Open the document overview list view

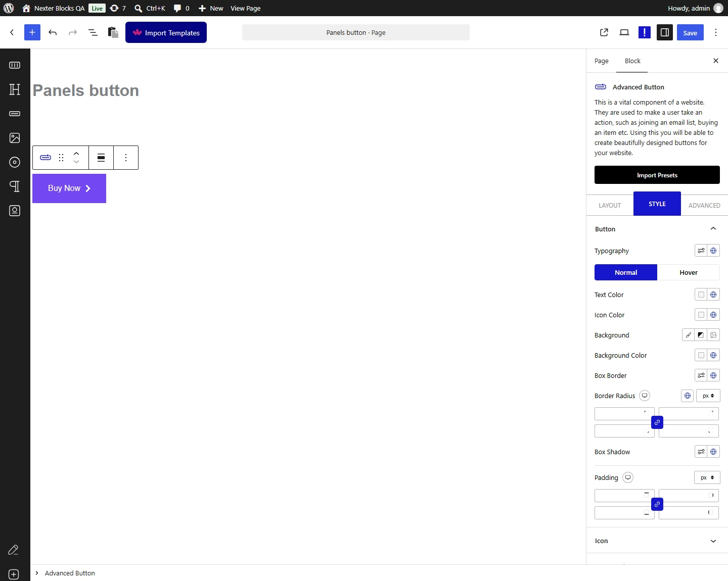93,32
